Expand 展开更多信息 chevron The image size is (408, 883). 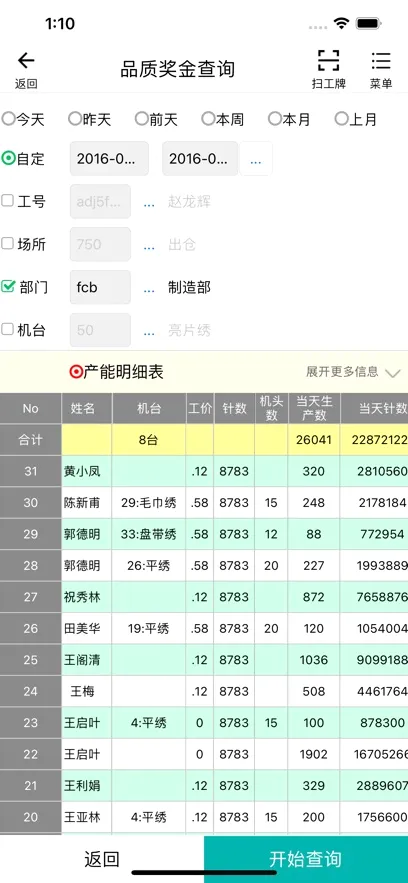point(392,373)
